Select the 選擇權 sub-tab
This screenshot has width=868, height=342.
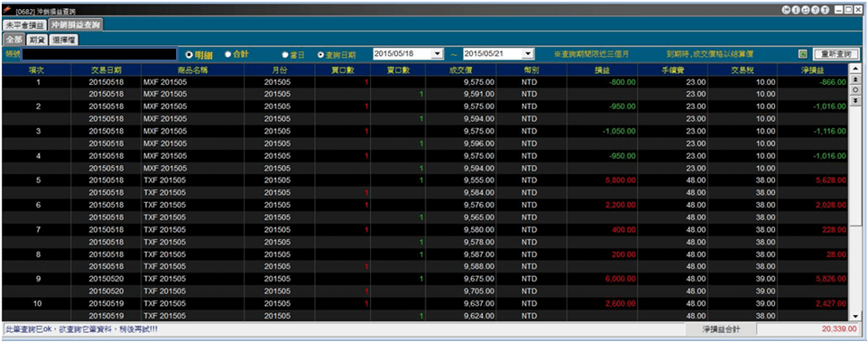(x=64, y=40)
